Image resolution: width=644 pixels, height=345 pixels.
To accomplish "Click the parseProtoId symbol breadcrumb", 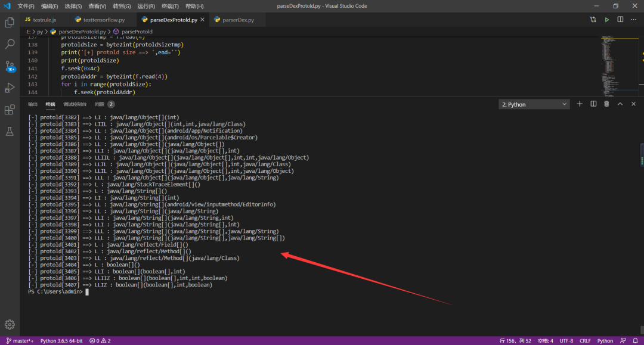I will tap(137, 32).
